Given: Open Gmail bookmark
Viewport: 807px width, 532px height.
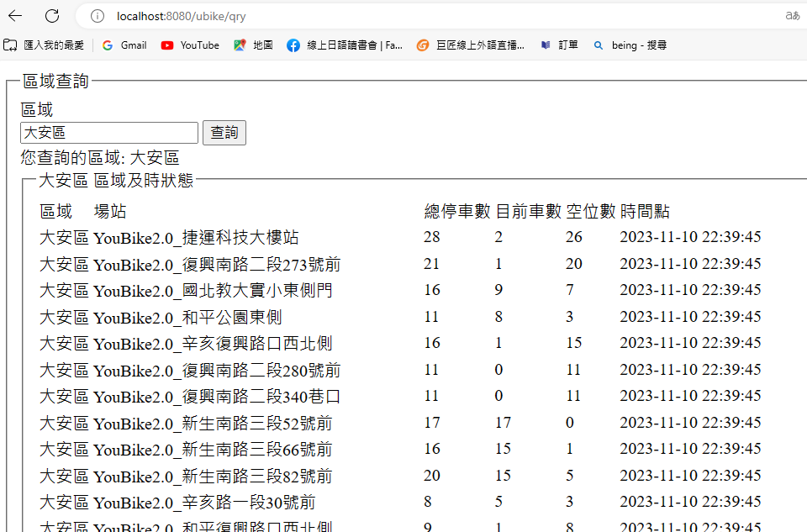Looking at the screenshot, I should click(124, 45).
